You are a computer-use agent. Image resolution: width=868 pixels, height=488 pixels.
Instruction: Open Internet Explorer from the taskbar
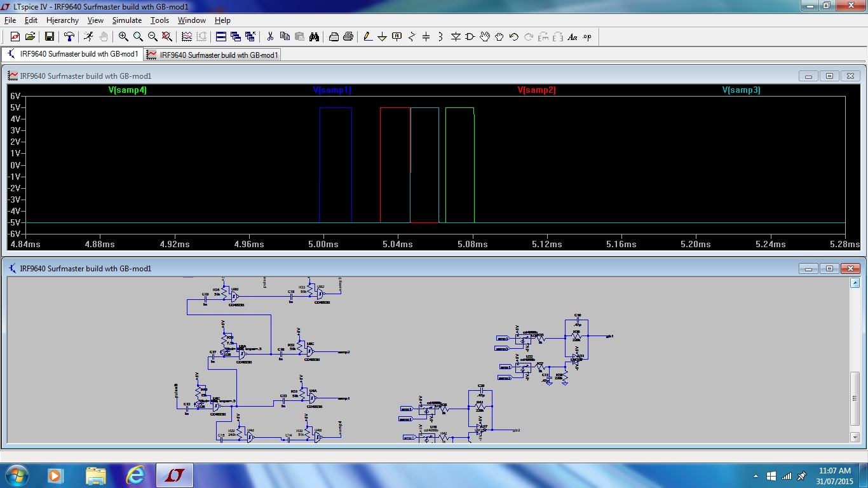click(x=135, y=475)
